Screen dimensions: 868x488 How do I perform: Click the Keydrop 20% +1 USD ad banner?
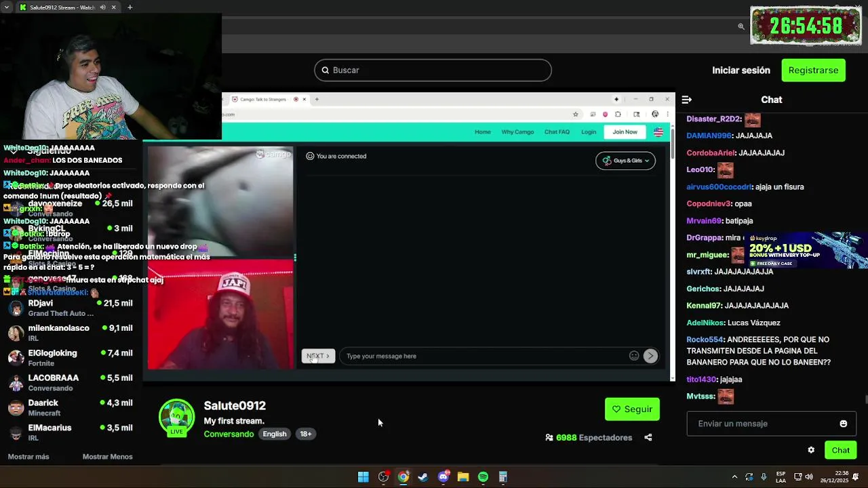pos(807,251)
